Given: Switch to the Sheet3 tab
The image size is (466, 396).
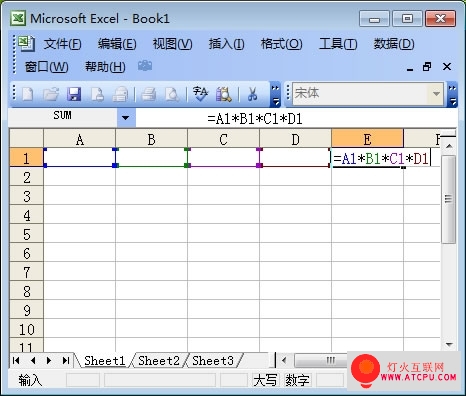Looking at the screenshot, I should pos(213,361).
